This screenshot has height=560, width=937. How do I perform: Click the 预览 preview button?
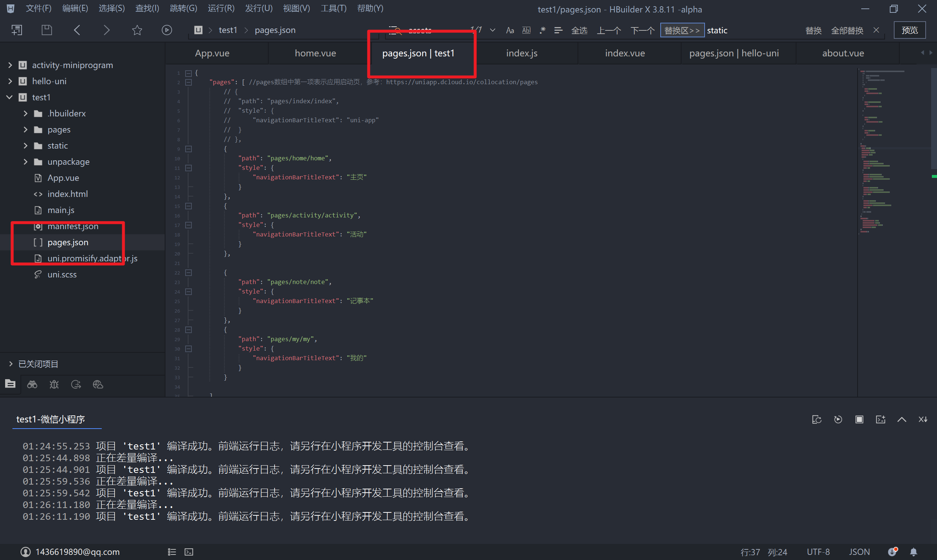pos(910,30)
